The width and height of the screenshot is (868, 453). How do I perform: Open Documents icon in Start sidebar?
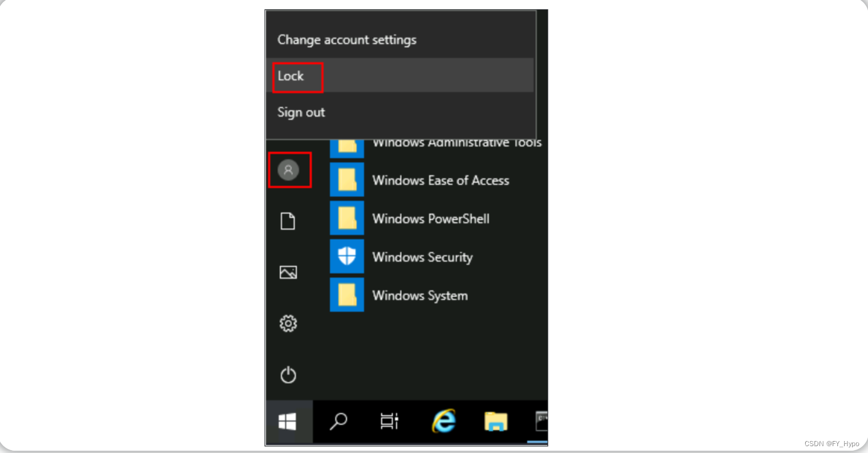[x=288, y=221]
